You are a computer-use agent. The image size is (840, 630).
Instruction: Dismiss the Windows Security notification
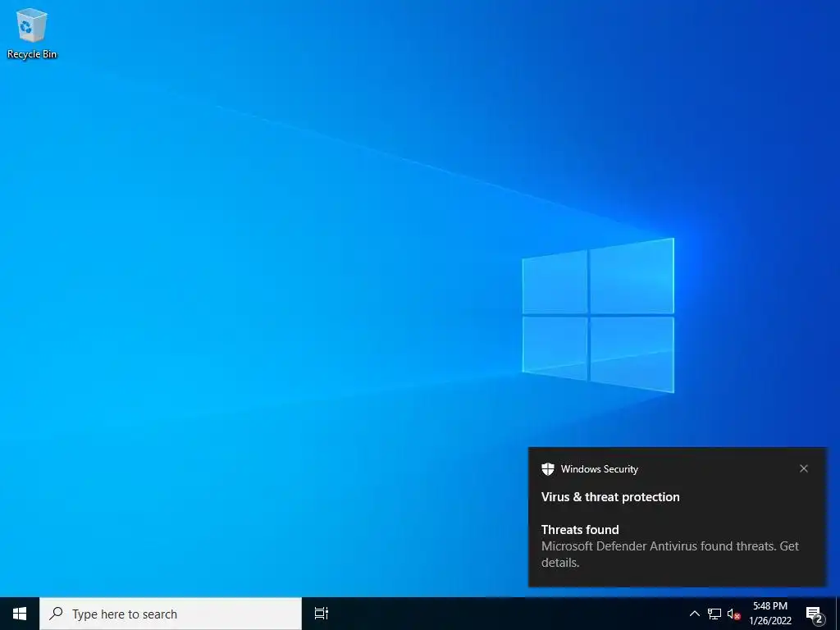coord(804,468)
